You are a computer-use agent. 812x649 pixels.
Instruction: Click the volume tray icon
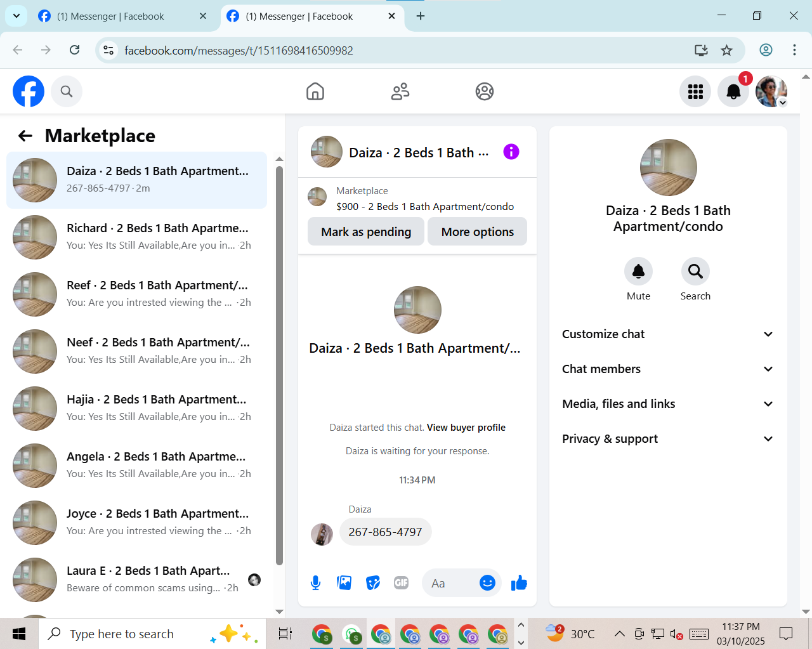coord(677,634)
